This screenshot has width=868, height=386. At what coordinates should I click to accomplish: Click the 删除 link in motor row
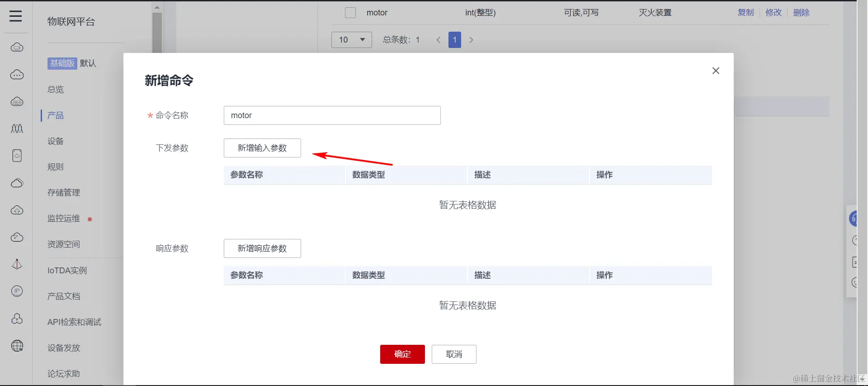click(x=801, y=13)
